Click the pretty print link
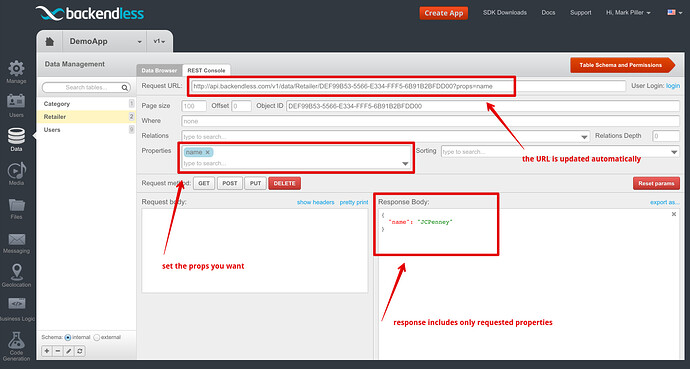690x369 pixels. point(354,202)
